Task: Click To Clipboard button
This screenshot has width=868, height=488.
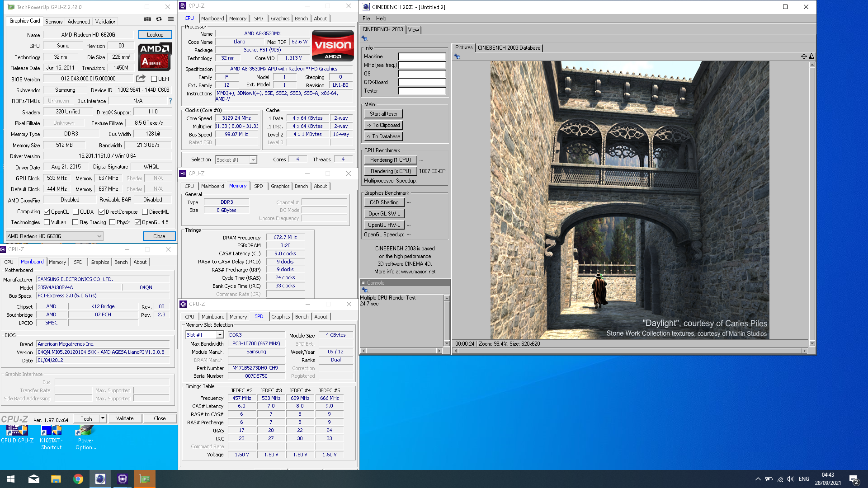Action: click(x=383, y=125)
